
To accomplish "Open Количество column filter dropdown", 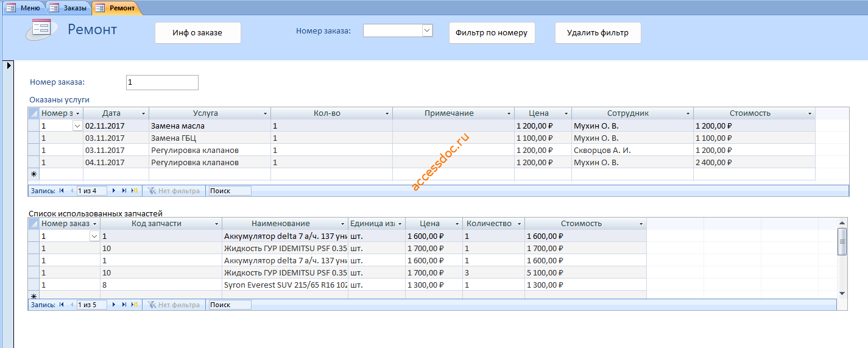I will click(x=520, y=224).
